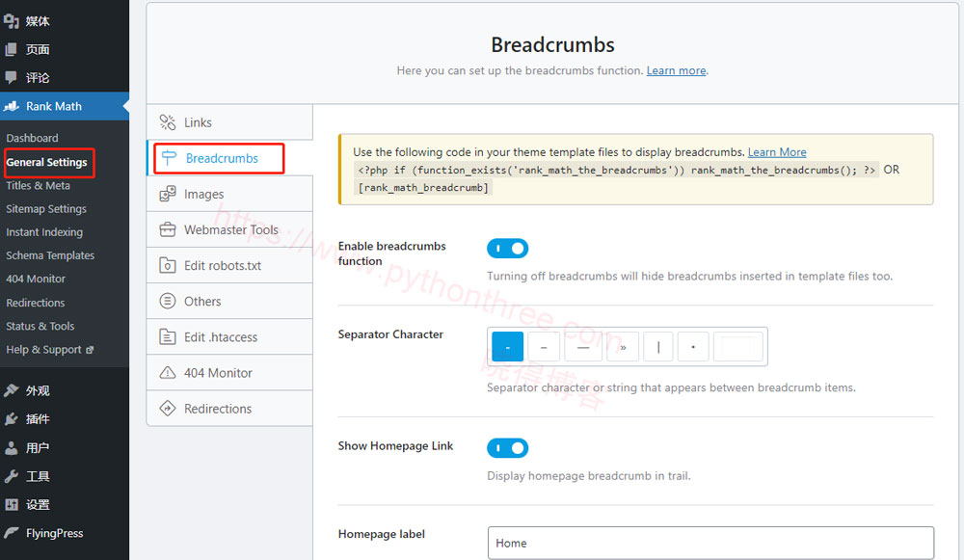964x560 pixels.
Task: Disable the Enable breadcrumbs function toggle
Action: (508, 249)
